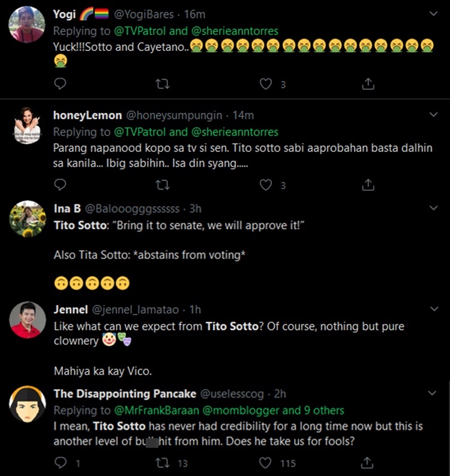Click the '9 others' reply recipients link

pos(323,411)
